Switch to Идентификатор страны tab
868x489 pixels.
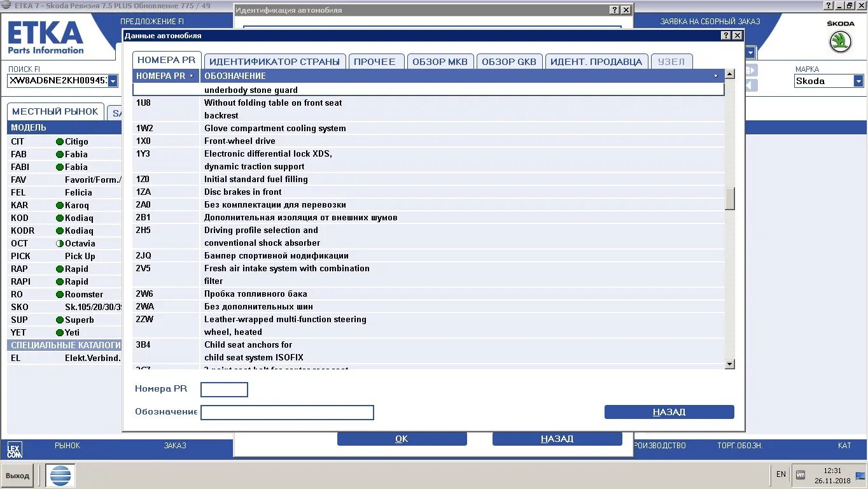coord(274,62)
